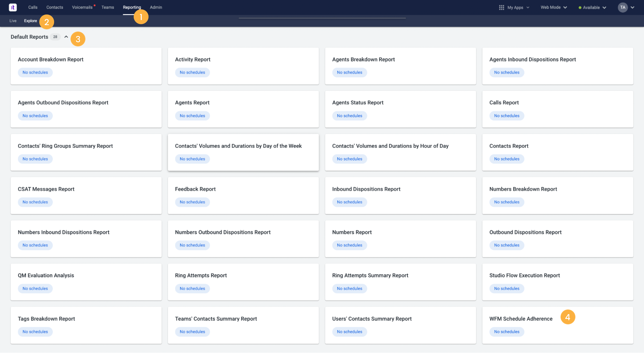644x353 pixels.
Task: Collapse the Default Reports section
Action: click(66, 37)
